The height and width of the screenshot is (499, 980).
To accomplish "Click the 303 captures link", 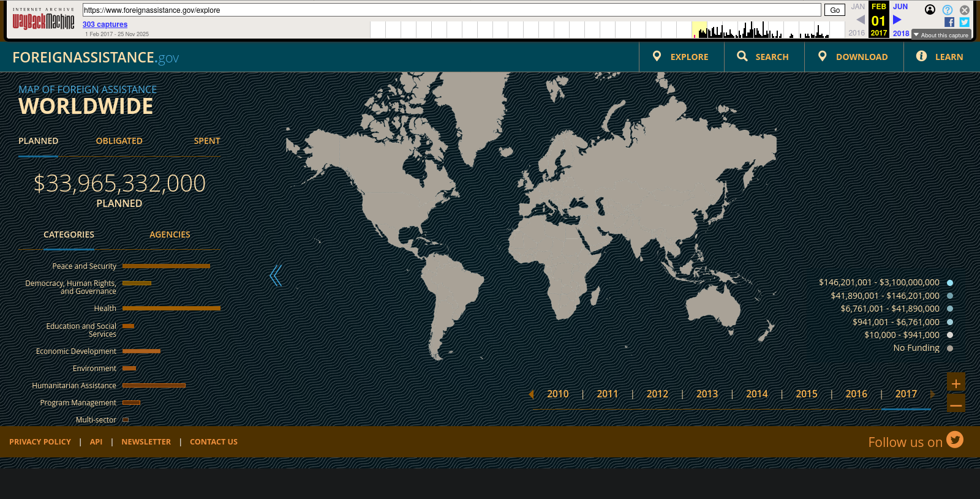I will [x=105, y=24].
